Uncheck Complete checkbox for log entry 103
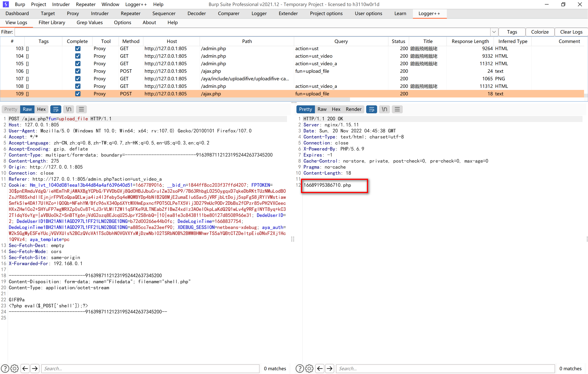The height and width of the screenshot is (374, 588). pyautogui.click(x=78, y=48)
